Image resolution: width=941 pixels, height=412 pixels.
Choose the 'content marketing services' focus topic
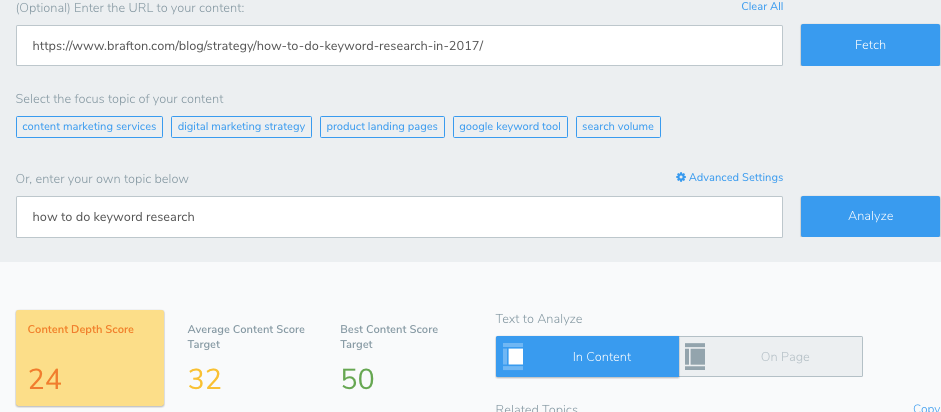pyautogui.click(x=89, y=127)
